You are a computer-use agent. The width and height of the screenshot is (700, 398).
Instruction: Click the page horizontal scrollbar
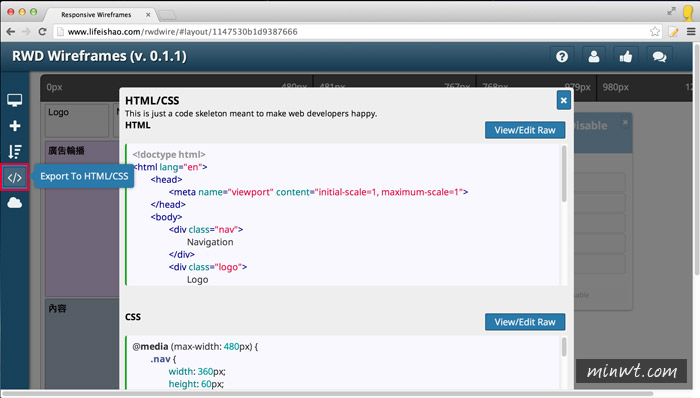pos(328,394)
